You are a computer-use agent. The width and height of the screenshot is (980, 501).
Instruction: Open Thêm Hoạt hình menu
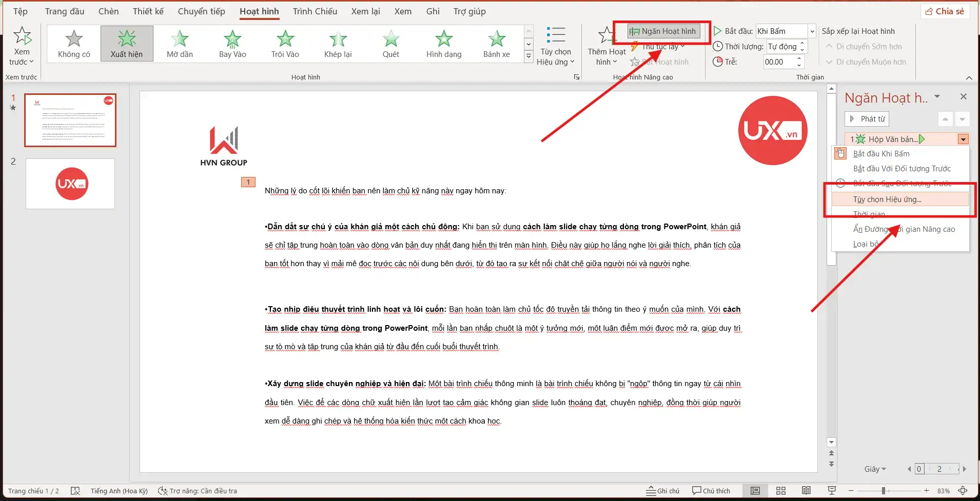click(x=606, y=47)
